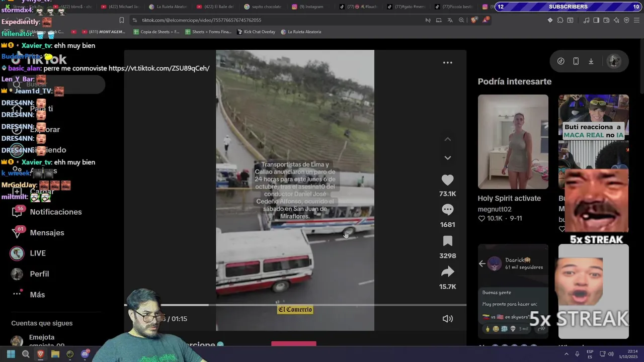The image size is (644, 362).
Task: Open the Brave Rewards triangle icon
Action: click(x=486, y=20)
